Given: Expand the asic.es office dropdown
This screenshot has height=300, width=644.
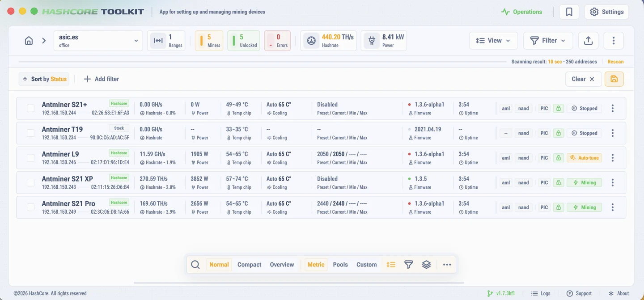Looking at the screenshot, I should [98, 41].
